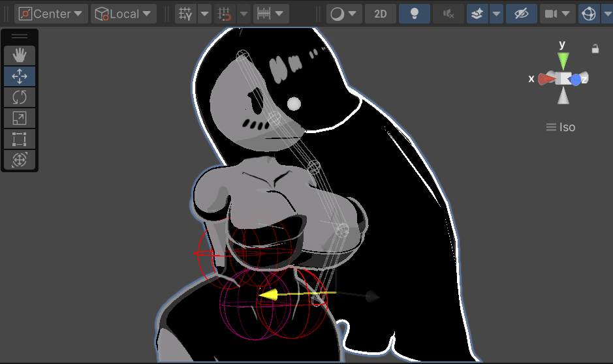Select the Rect tool

pos(20,139)
